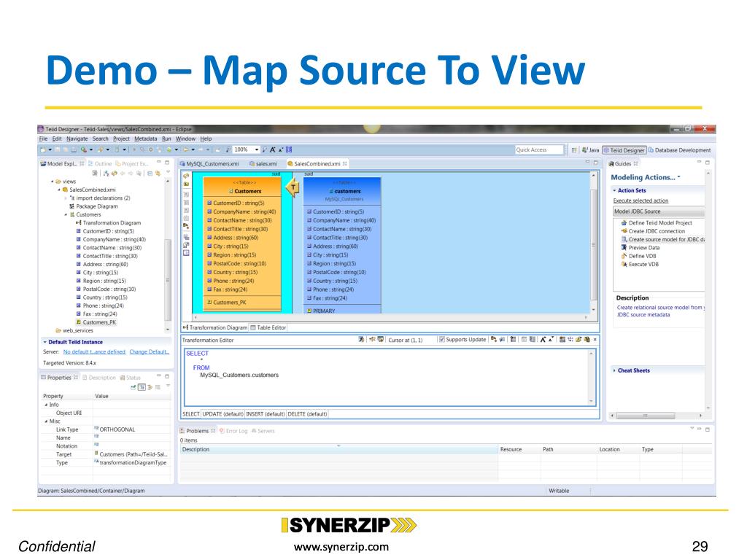Switch to the MySQL_Customers.xmi editor tab
The image size is (747, 560).
pyautogui.click(x=209, y=164)
